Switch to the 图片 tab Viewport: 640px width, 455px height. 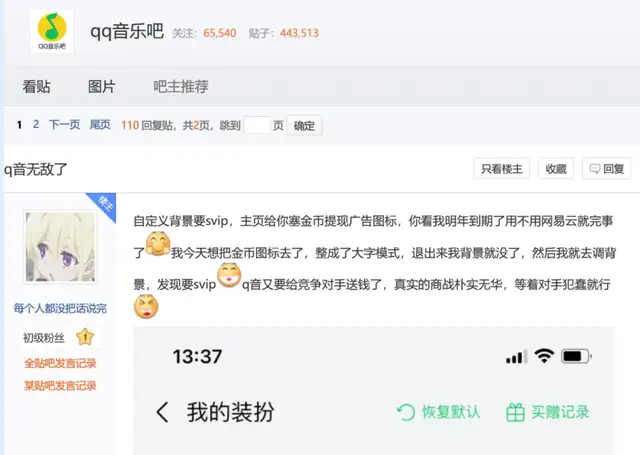pos(102,87)
